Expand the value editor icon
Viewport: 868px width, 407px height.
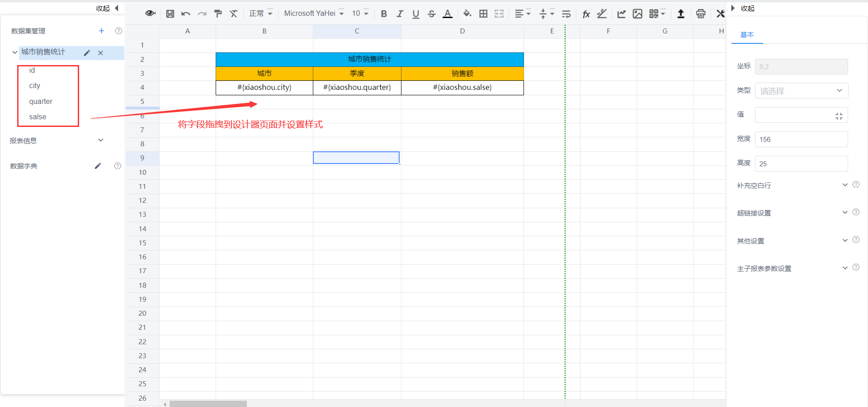click(839, 116)
